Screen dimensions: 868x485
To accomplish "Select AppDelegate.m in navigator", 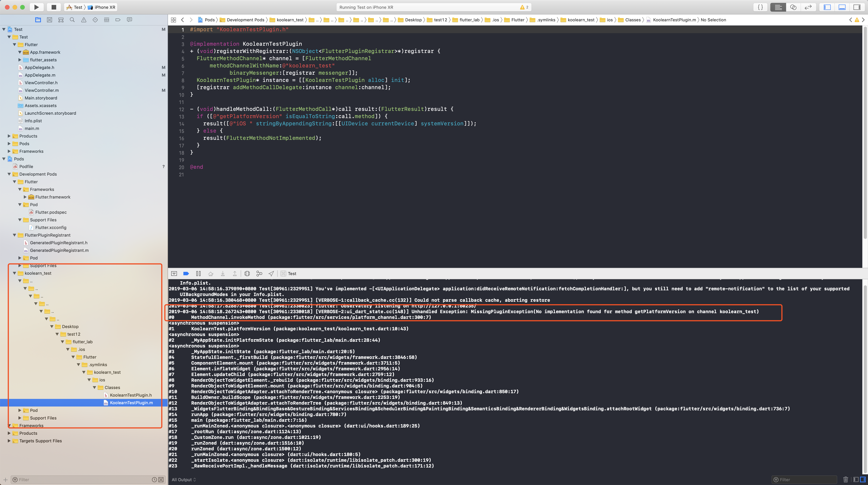I will 40,75.
